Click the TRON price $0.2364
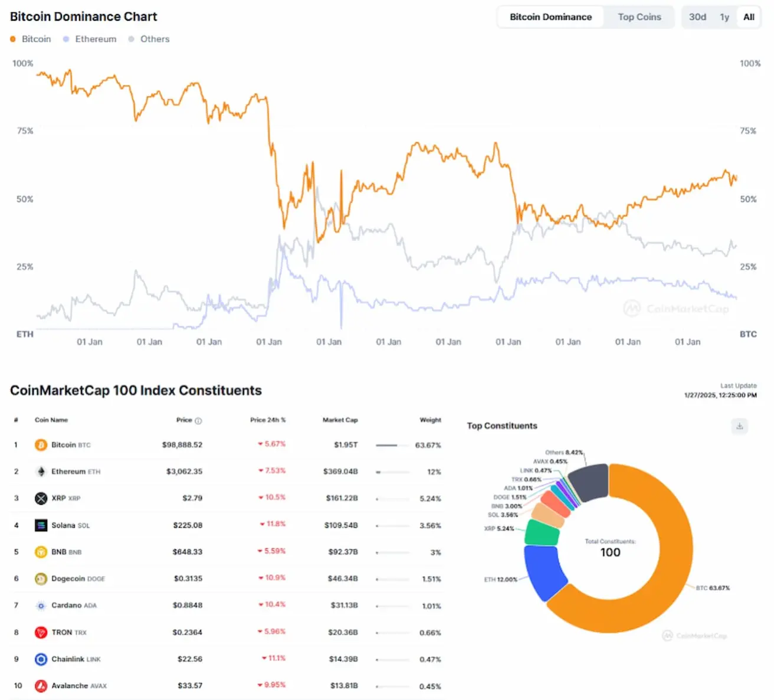Viewport: 774px width, 700px height. point(188,633)
